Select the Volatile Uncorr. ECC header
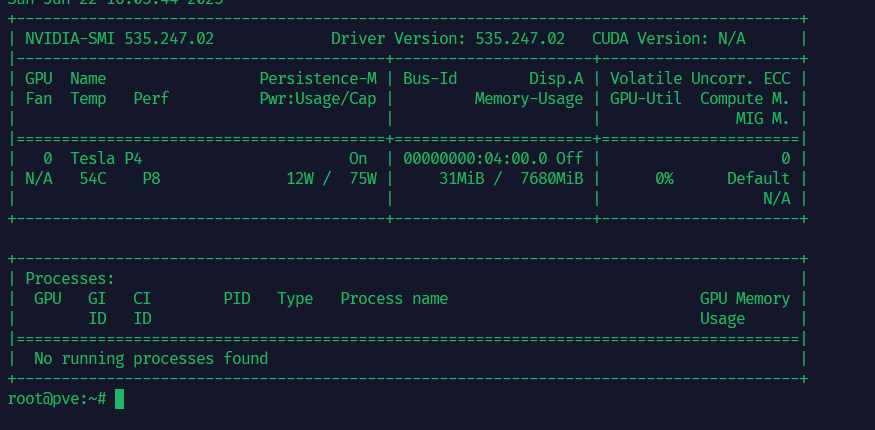 700,79
